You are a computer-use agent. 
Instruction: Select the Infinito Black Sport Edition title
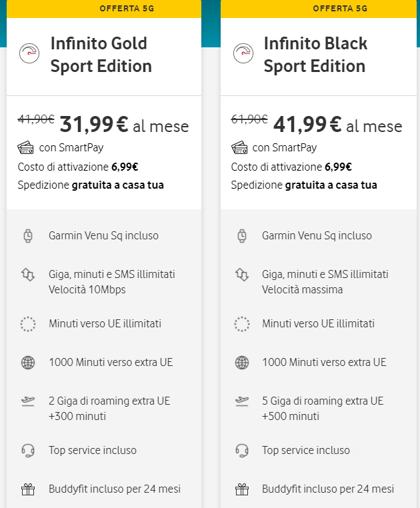315,55
